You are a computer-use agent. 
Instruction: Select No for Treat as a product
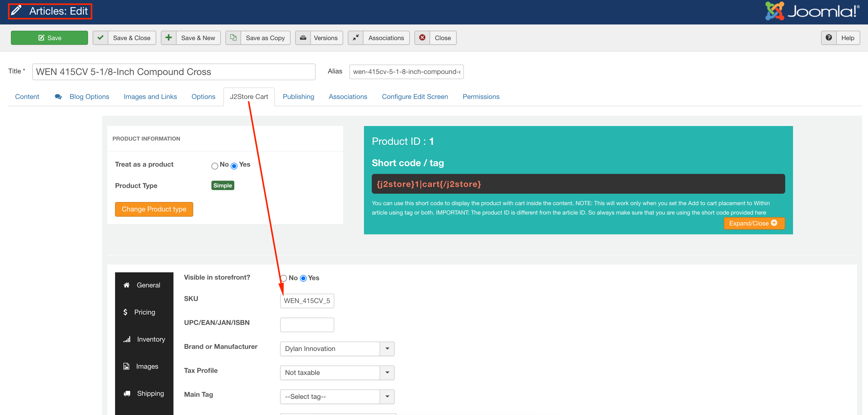pyautogui.click(x=215, y=166)
